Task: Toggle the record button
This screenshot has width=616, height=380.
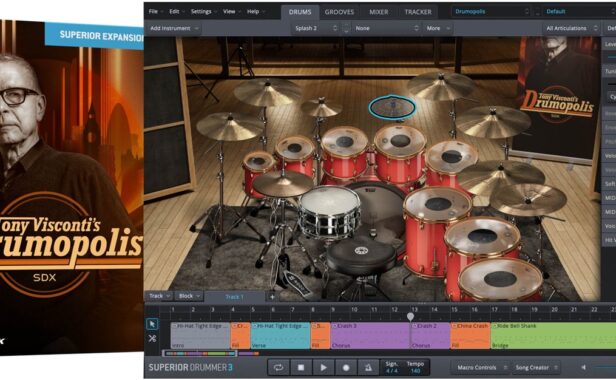Action: coord(346,367)
